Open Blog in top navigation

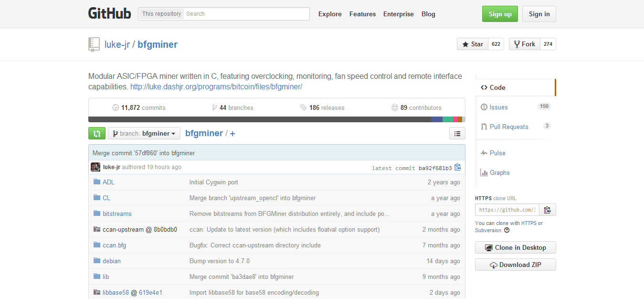tap(428, 14)
